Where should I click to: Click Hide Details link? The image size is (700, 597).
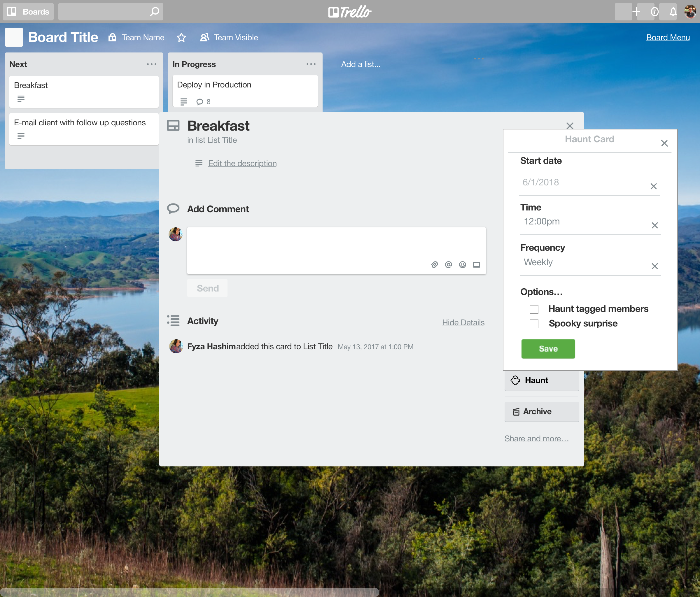(463, 322)
